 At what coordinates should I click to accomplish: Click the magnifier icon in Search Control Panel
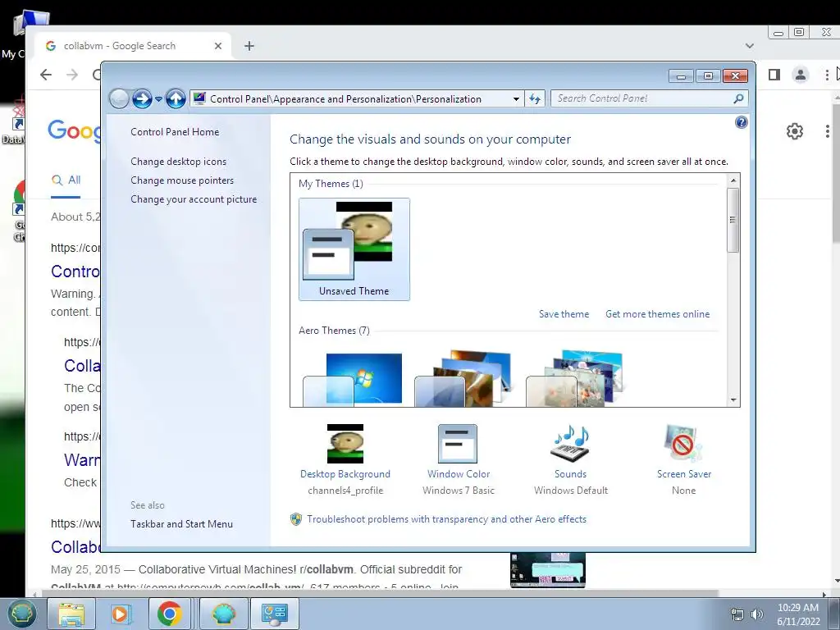[x=739, y=98]
